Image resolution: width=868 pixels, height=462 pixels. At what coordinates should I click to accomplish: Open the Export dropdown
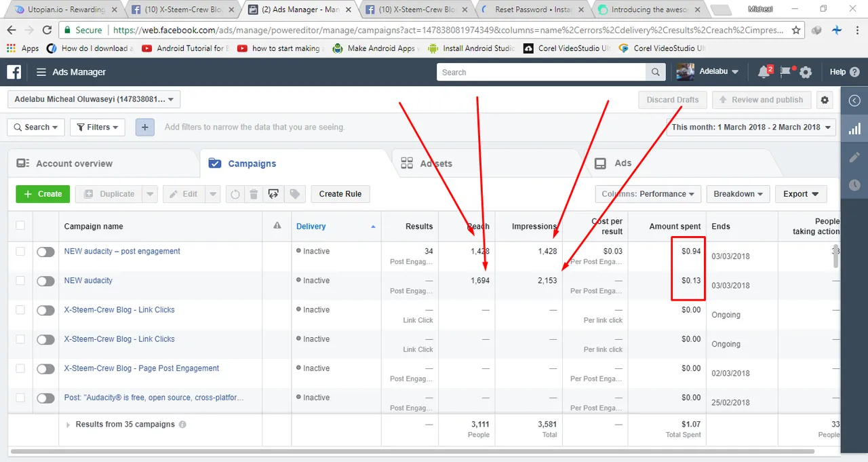coord(801,194)
